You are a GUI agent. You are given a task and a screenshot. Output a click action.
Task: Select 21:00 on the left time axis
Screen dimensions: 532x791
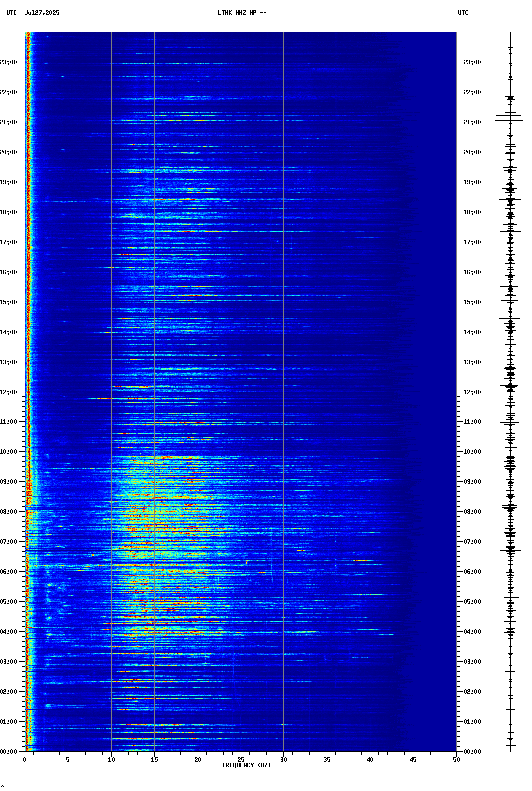(x=8, y=122)
